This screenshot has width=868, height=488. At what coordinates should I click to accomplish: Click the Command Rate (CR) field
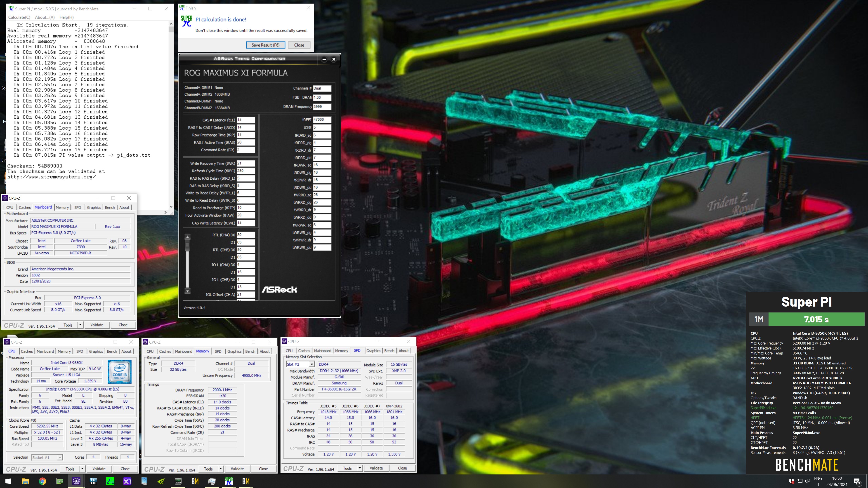coord(246,150)
